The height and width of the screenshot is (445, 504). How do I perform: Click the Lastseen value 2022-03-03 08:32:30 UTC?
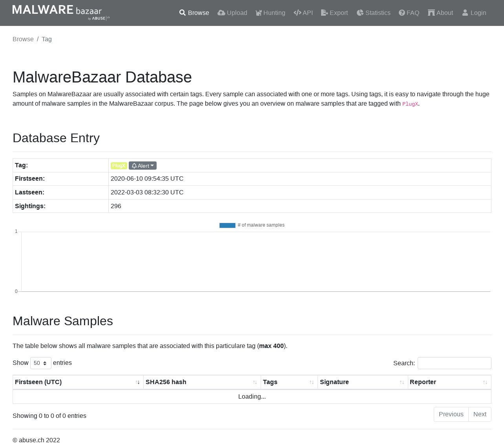coord(147,192)
